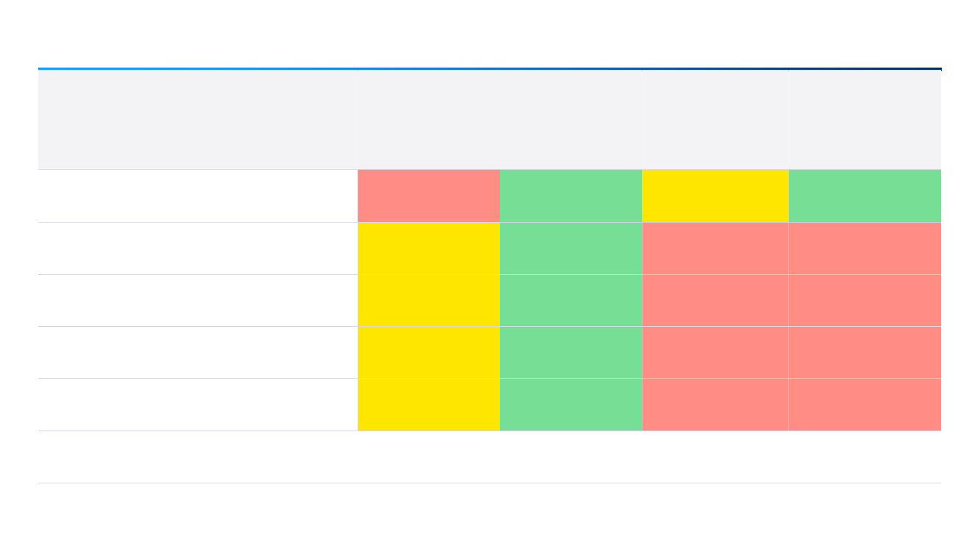980x551 pixels.
Task: Select the green cell in the last colored row
Action: [571, 405]
